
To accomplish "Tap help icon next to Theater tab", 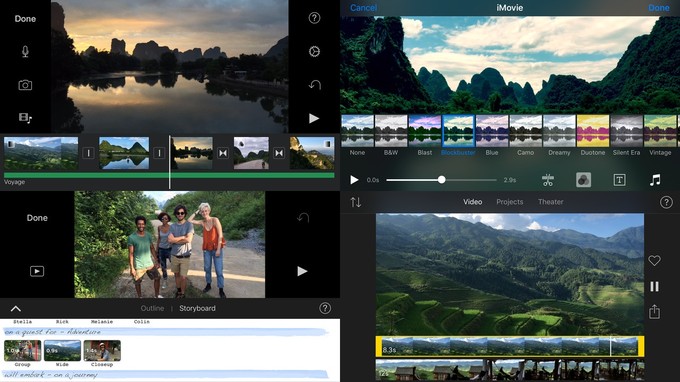I will click(x=666, y=202).
